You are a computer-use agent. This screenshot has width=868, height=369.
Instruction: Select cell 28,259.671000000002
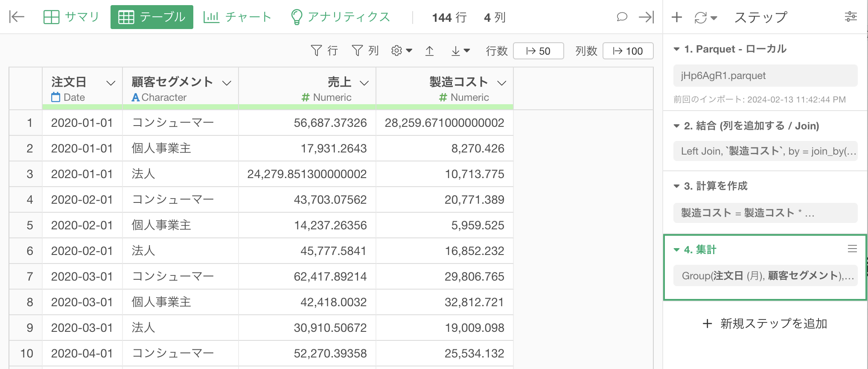445,123
